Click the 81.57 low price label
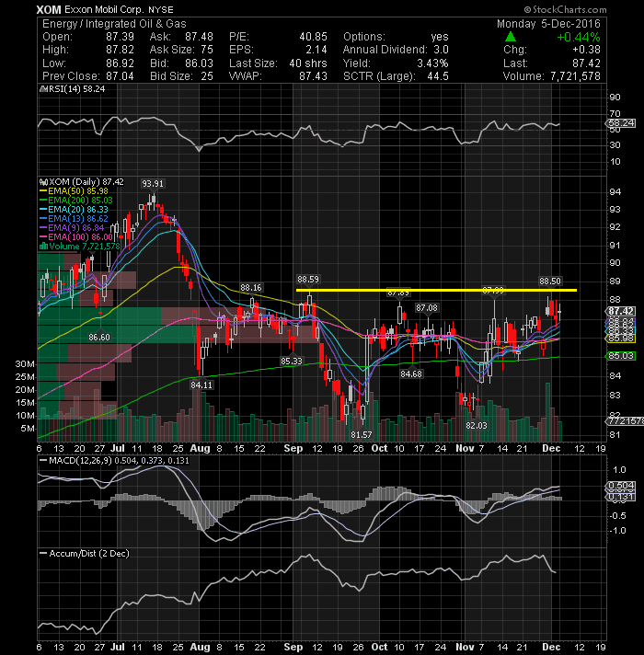644x655 pixels. (362, 434)
